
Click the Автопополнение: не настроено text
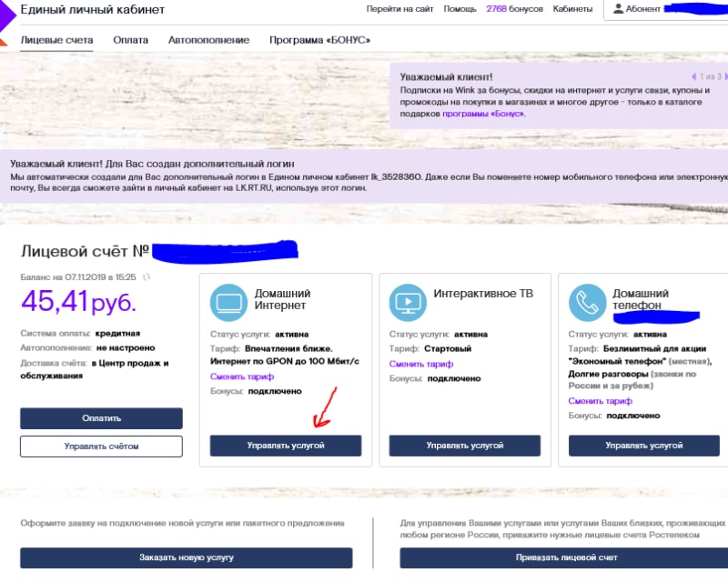pos(87,347)
